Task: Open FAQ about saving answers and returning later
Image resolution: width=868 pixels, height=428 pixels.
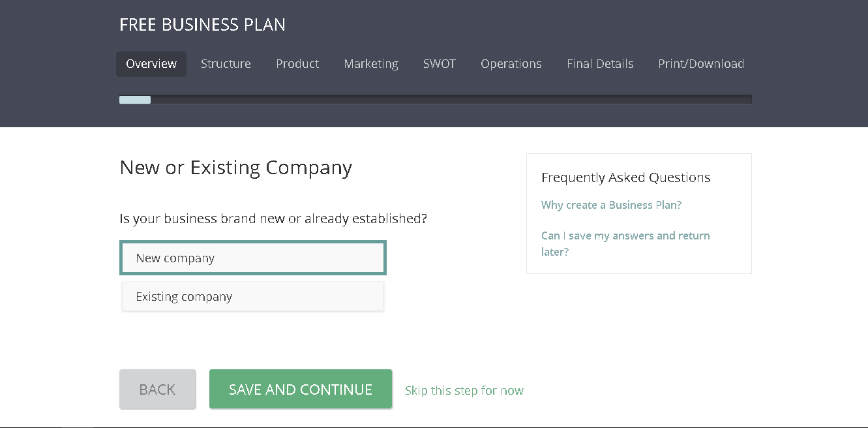Action: (x=625, y=243)
